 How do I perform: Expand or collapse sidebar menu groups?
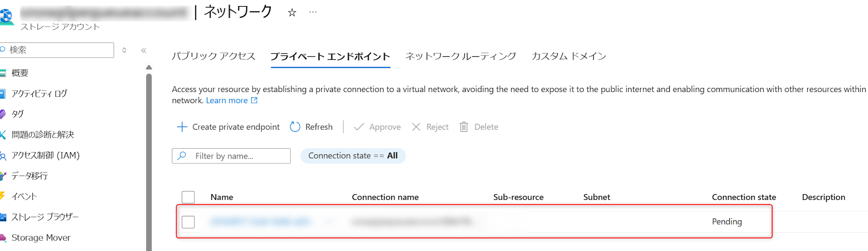click(125, 50)
